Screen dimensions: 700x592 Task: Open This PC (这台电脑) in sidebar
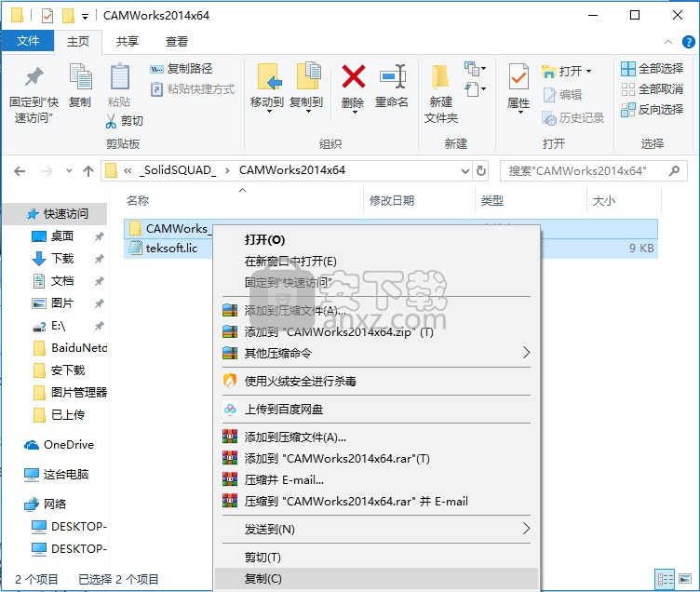point(65,474)
